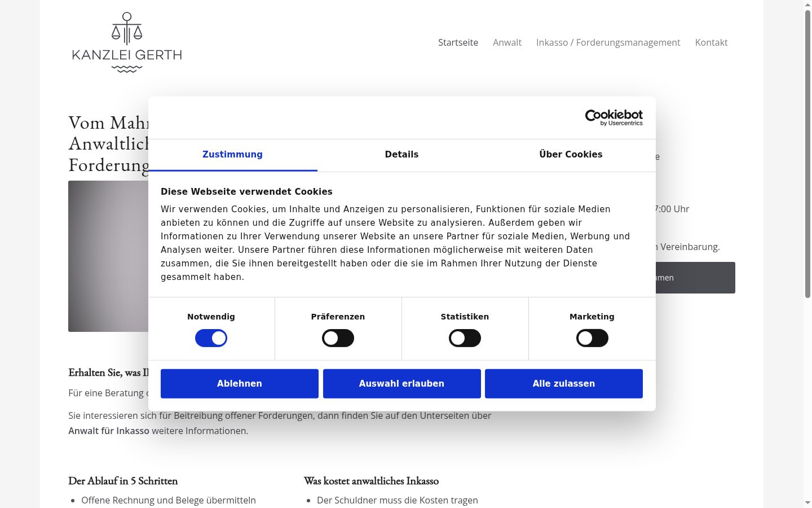
Task: Click the heading 'Der Ablauf in 5 Schritten'
Action: [123, 481]
